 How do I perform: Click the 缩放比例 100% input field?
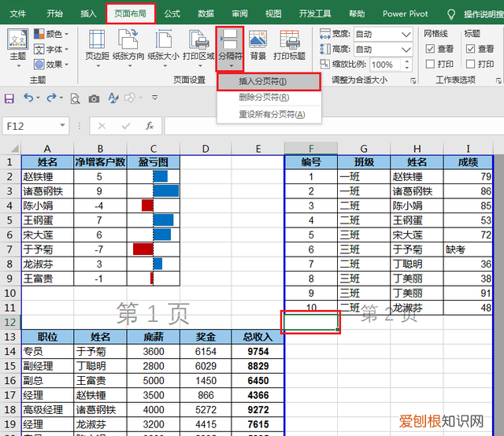click(x=386, y=65)
